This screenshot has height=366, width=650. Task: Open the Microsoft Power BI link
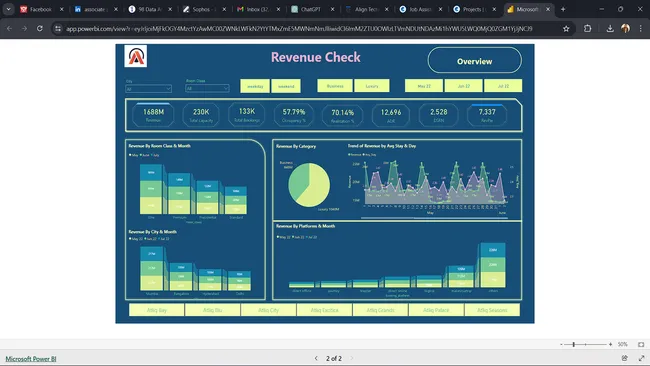[31, 359]
